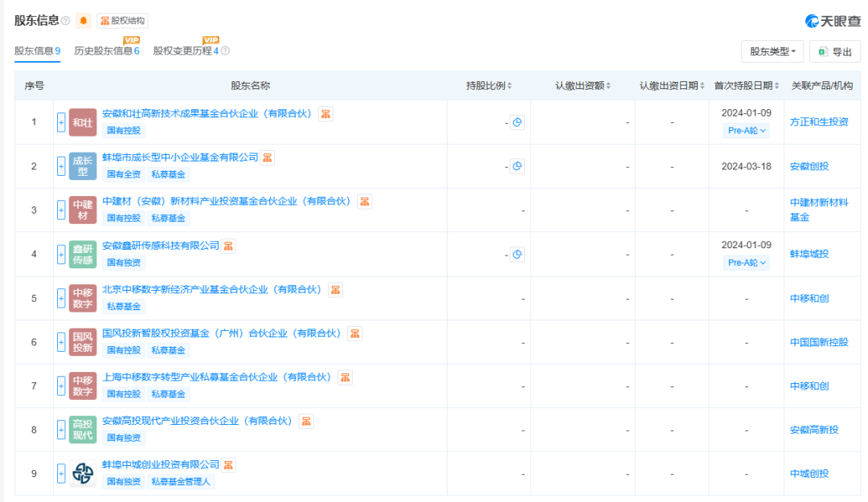Open the 股东类型 dropdown
Screen dimensions: 868x502
tap(772, 51)
